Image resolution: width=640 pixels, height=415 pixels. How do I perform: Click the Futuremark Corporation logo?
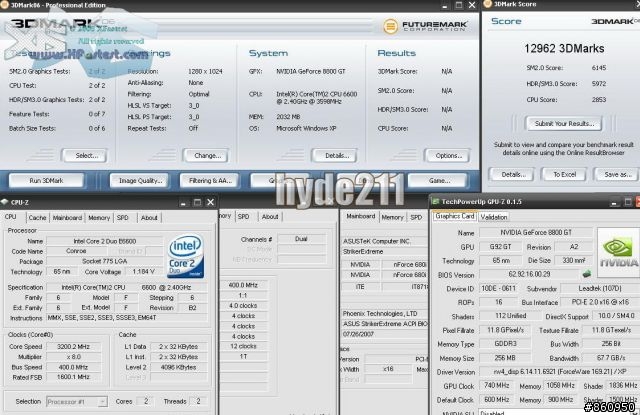425,27
